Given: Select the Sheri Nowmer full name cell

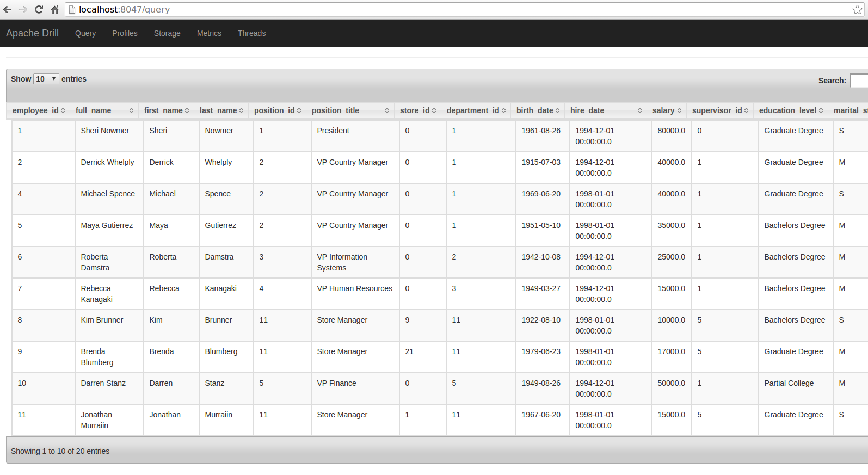Looking at the screenshot, I should pyautogui.click(x=109, y=136).
